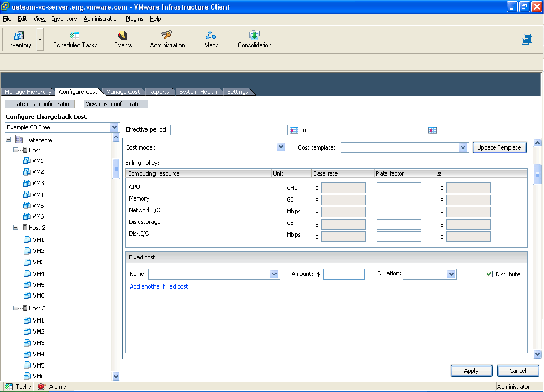The height and width of the screenshot is (392, 544).
Task: Open the Cost template dropdown
Action: coord(463,147)
